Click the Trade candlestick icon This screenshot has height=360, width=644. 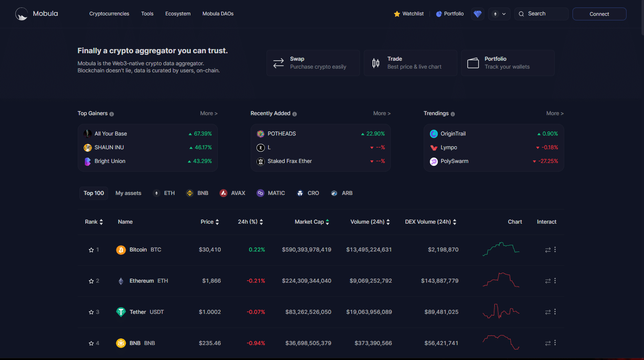tap(376, 63)
